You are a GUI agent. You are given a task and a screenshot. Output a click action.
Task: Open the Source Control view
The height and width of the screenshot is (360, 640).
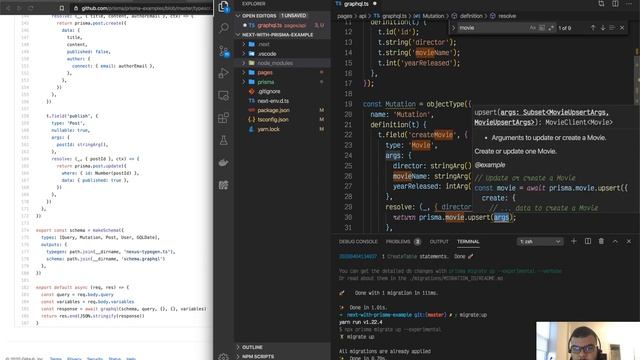click(224, 51)
